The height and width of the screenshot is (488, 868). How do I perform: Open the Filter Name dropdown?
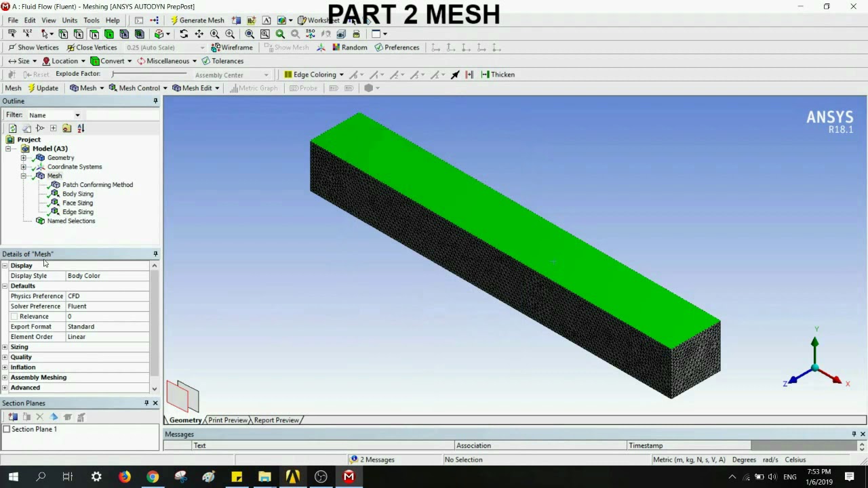pos(54,115)
